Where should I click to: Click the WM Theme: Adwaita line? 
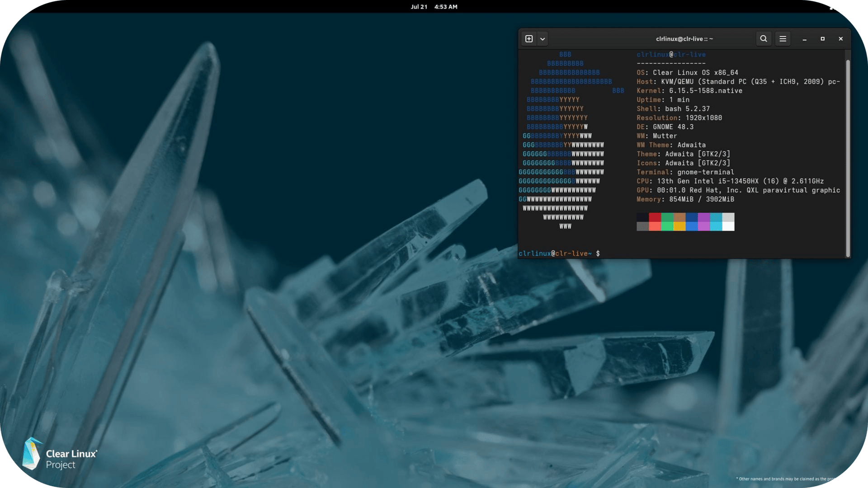[671, 145]
